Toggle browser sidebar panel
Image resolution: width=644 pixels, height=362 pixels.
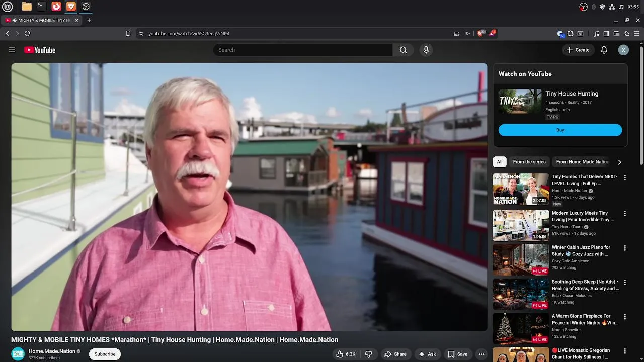[606, 34]
